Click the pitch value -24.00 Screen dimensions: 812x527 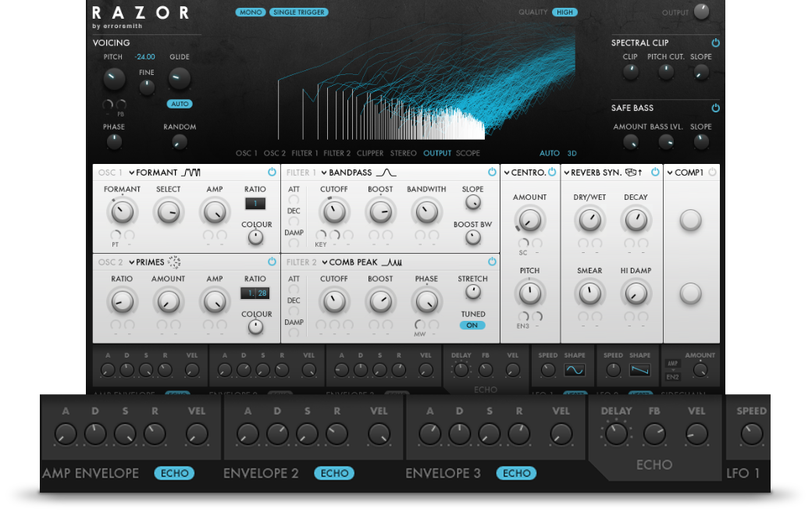[145, 57]
